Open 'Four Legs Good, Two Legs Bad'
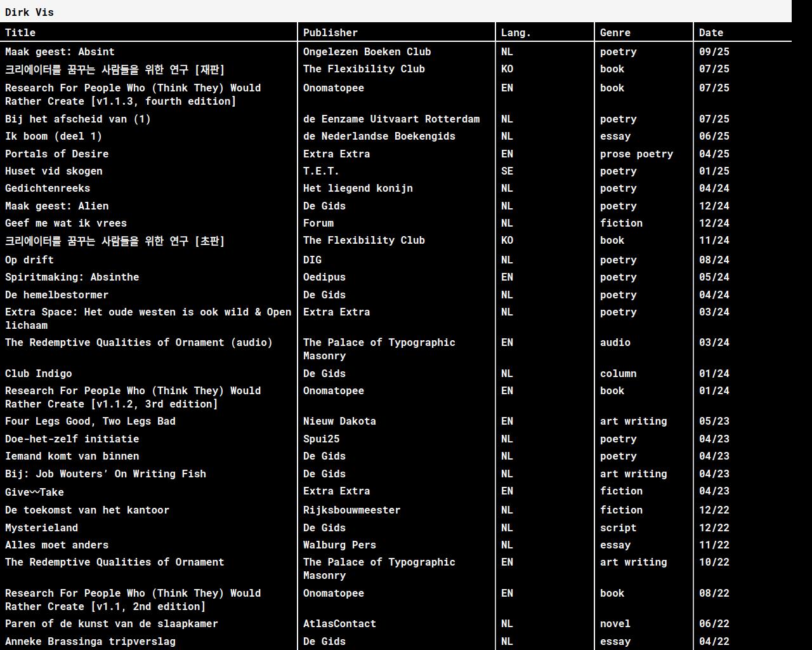 tap(90, 421)
